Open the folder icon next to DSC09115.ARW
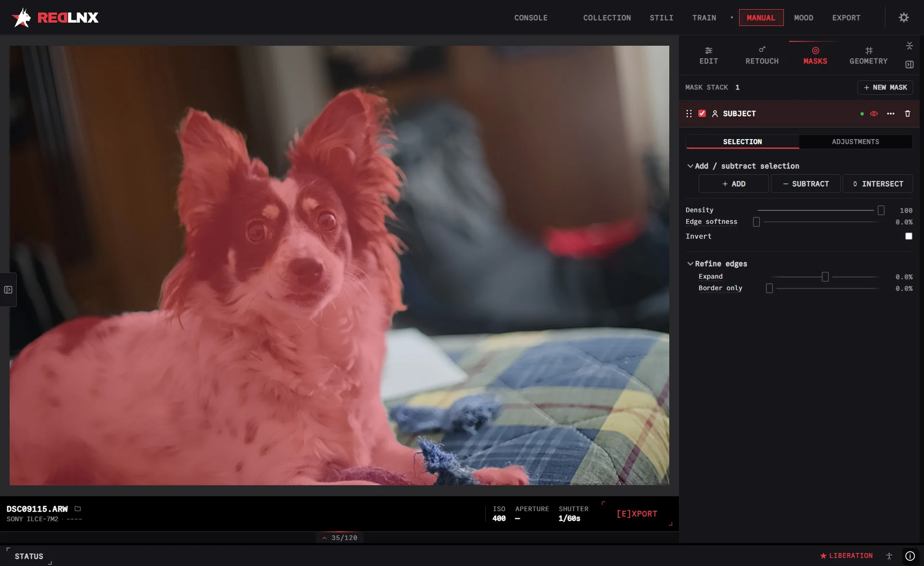Screen dimensions: 924x566 (78, 508)
